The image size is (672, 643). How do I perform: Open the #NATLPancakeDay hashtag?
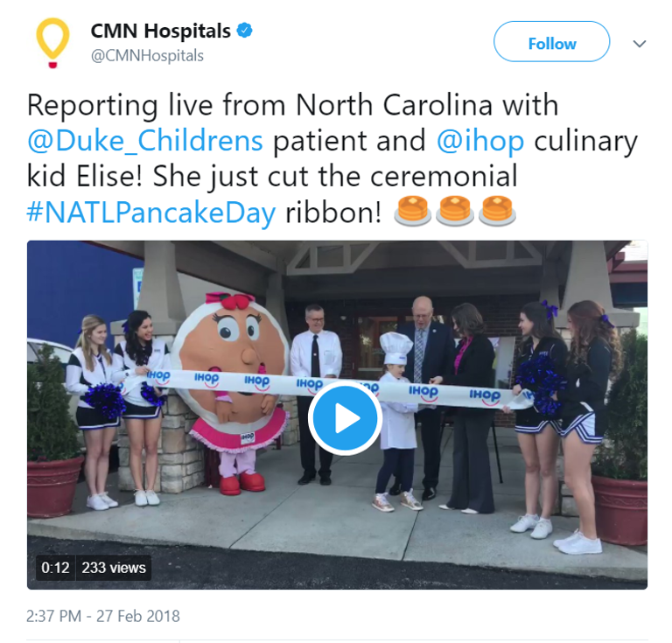tap(151, 212)
